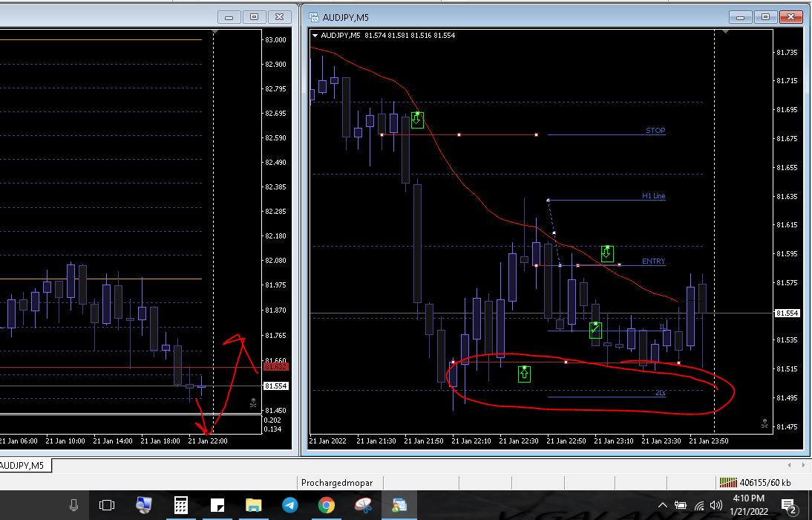This screenshot has width=812, height=520.
Task: Open the Prochargedmopar profile in the status bar
Action: pos(337,483)
